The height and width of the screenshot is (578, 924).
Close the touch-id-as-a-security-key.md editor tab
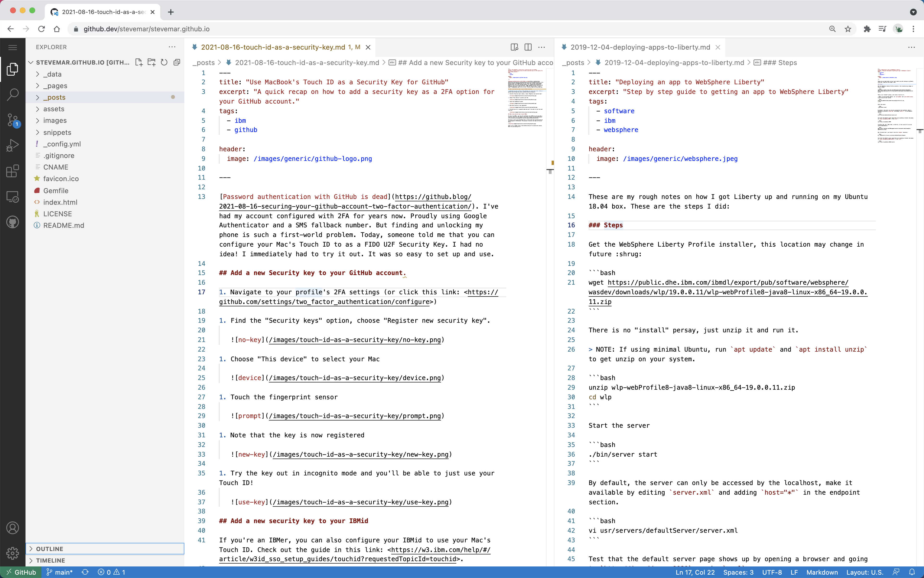(x=368, y=47)
